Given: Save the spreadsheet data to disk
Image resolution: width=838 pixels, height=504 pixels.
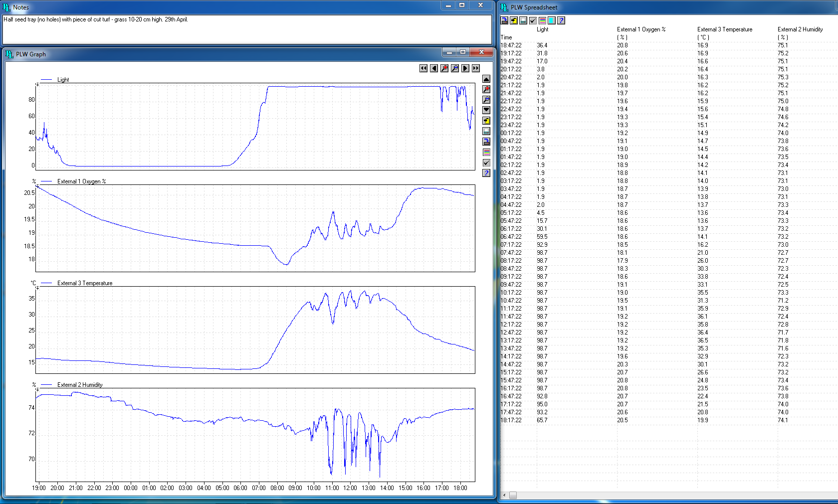Looking at the screenshot, I should pyautogui.click(x=504, y=20).
